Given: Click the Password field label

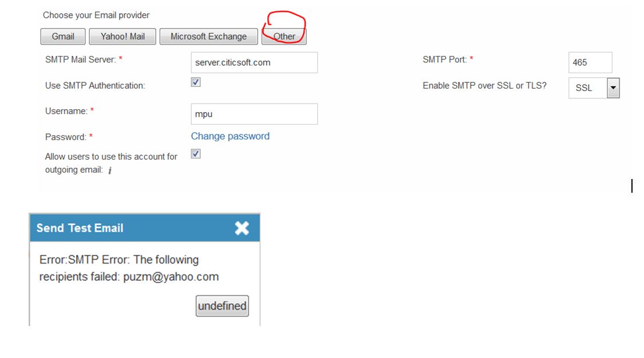Looking at the screenshot, I should click(66, 137).
